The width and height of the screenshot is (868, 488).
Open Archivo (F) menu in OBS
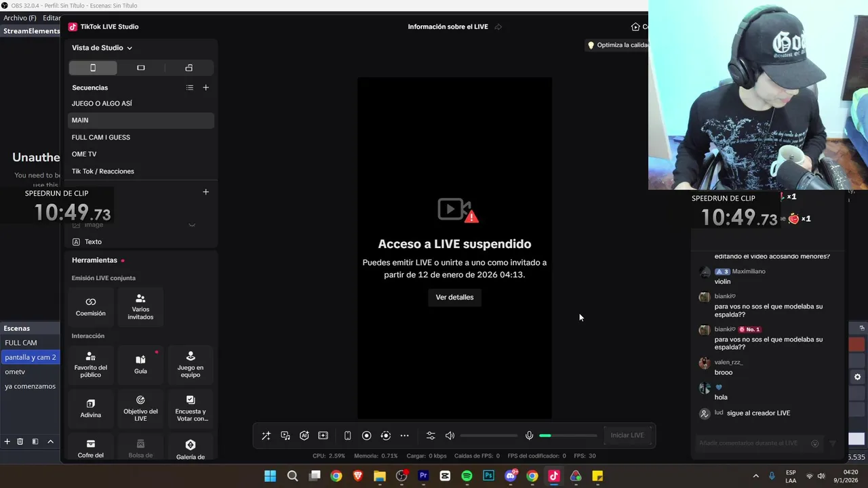click(x=20, y=18)
